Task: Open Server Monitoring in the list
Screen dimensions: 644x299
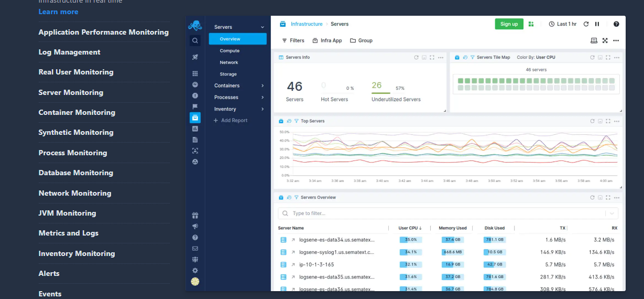Action: coord(71,92)
